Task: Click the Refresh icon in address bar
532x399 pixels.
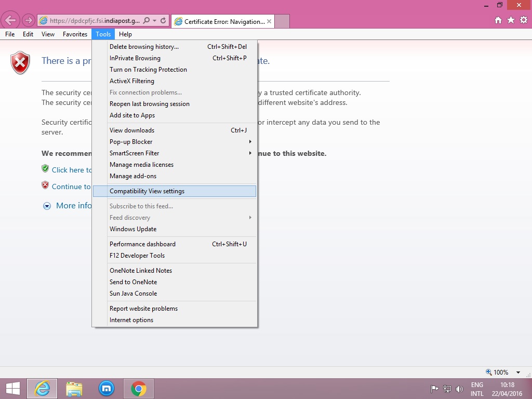Action: pos(163,21)
